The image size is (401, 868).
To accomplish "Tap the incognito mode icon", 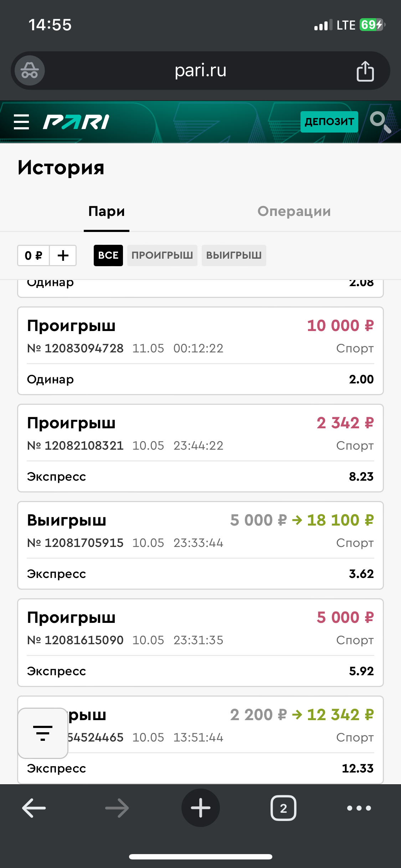I will 30,71.
